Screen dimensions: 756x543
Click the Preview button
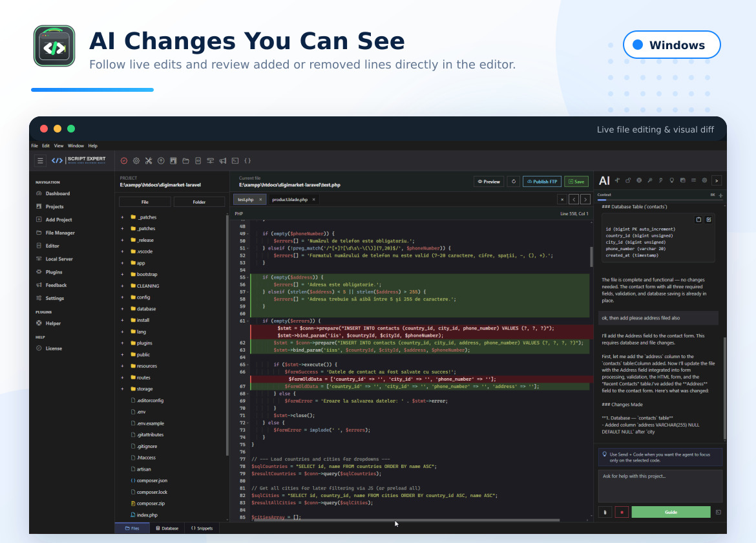pyautogui.click(x=489, y=181)
